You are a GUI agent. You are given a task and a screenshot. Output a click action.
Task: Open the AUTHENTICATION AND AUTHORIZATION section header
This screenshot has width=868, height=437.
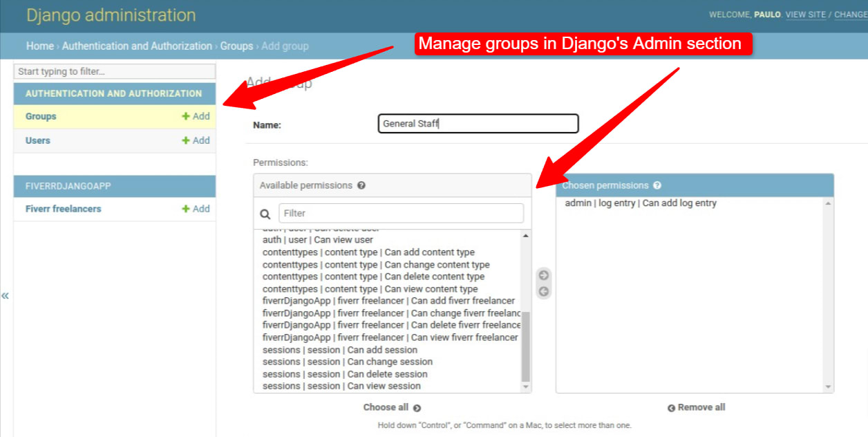tap(114, 93)
